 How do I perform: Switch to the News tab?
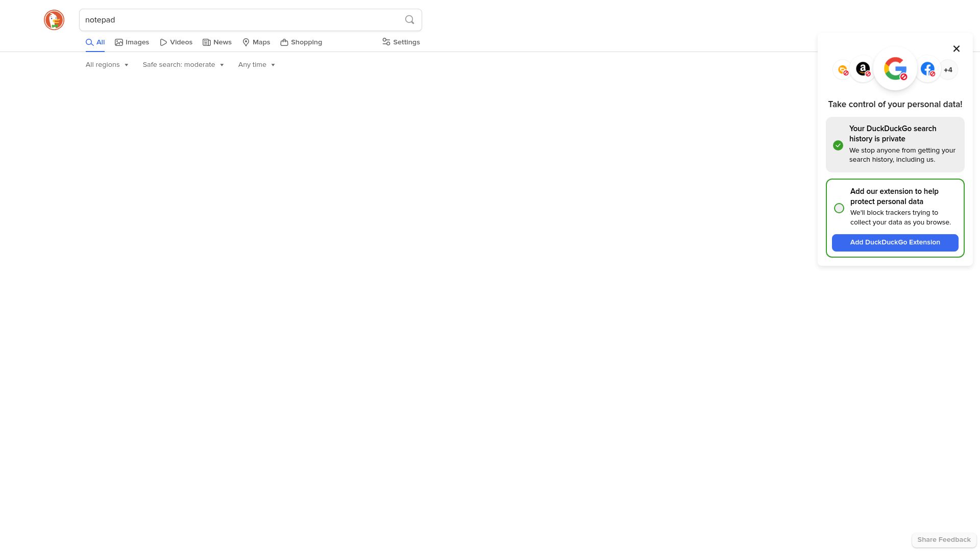[217, 42]
